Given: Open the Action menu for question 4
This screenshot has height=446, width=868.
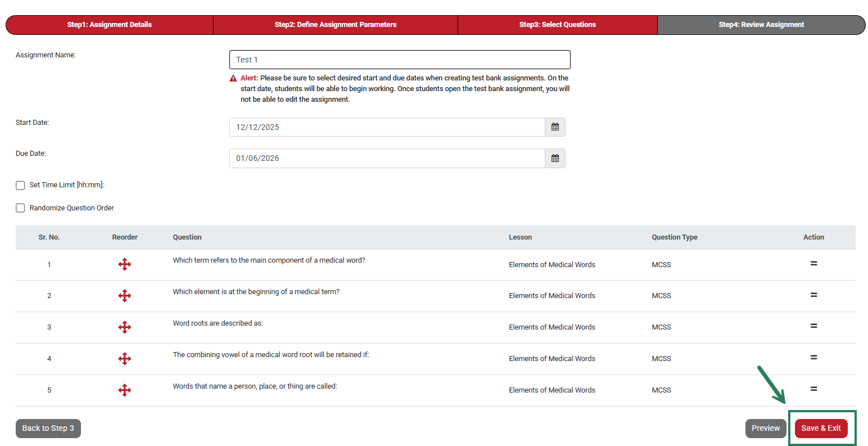Looking at the screenshot, I should [x=813, y=357].
